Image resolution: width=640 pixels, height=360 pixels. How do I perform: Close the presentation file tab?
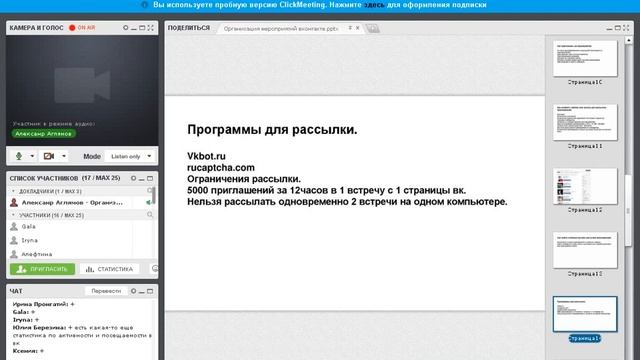coord(358,28)
